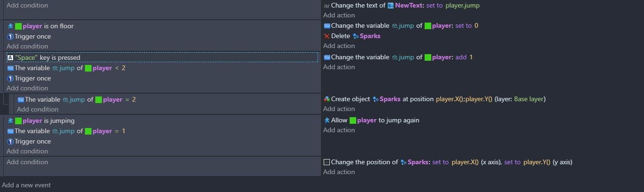This screenshot has height=192, width=644.
Task: Click the Trigger once icon under "player is on floor"
Action: click(x=10, y=37)
